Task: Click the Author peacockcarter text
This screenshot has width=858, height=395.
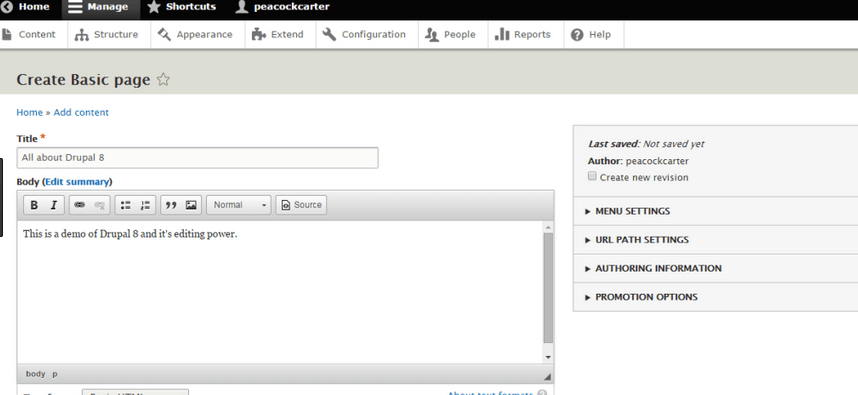Action: coord(639,161)
